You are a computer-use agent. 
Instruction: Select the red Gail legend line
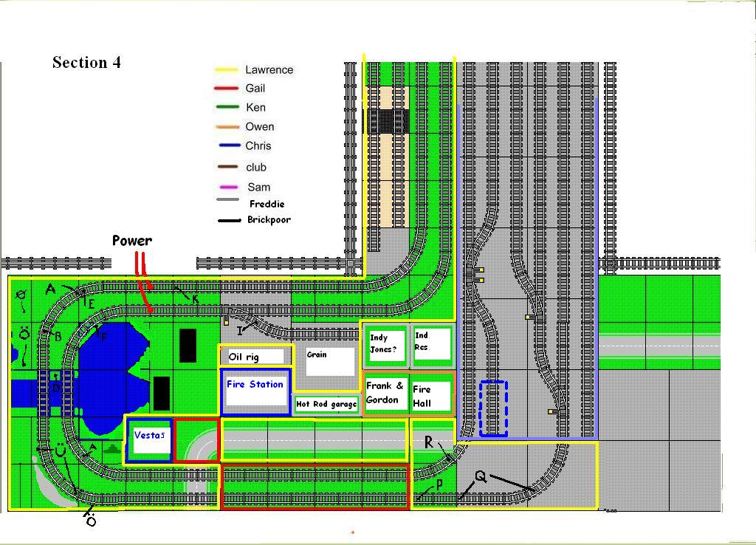click(226, 89)
